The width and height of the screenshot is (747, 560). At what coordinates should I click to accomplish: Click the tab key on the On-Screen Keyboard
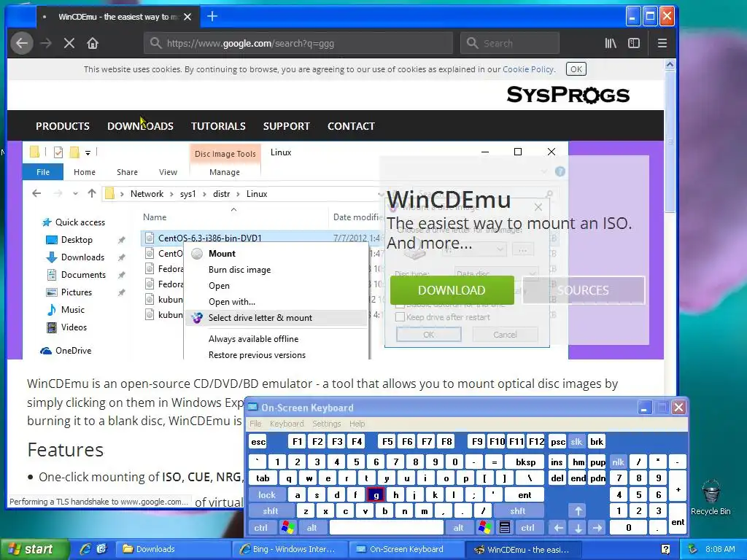click(263, 478)
